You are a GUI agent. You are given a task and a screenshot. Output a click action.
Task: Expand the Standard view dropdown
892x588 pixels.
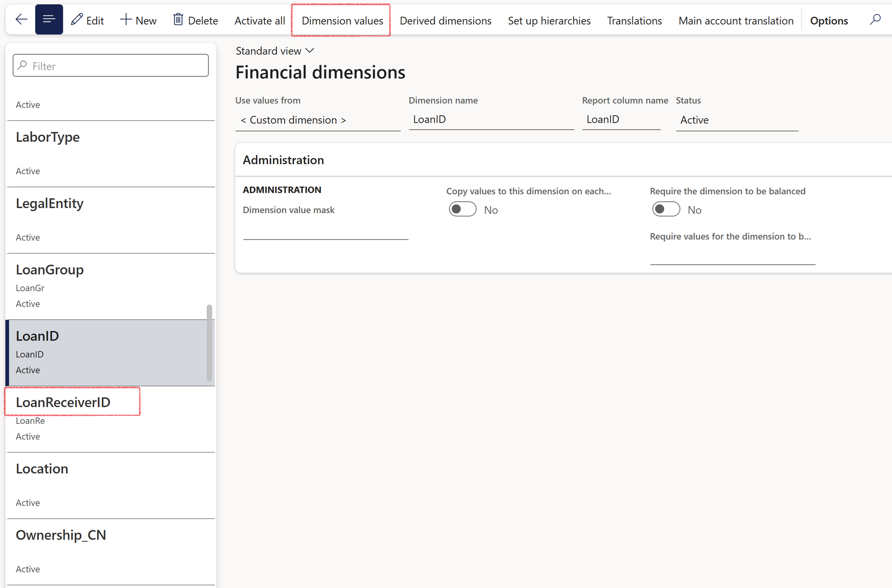[275, 51]
